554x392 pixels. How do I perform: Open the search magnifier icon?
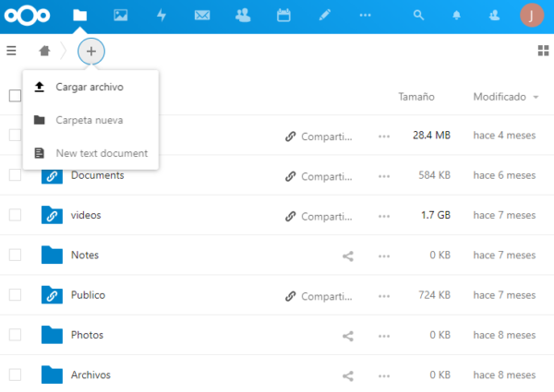[418, 15]
